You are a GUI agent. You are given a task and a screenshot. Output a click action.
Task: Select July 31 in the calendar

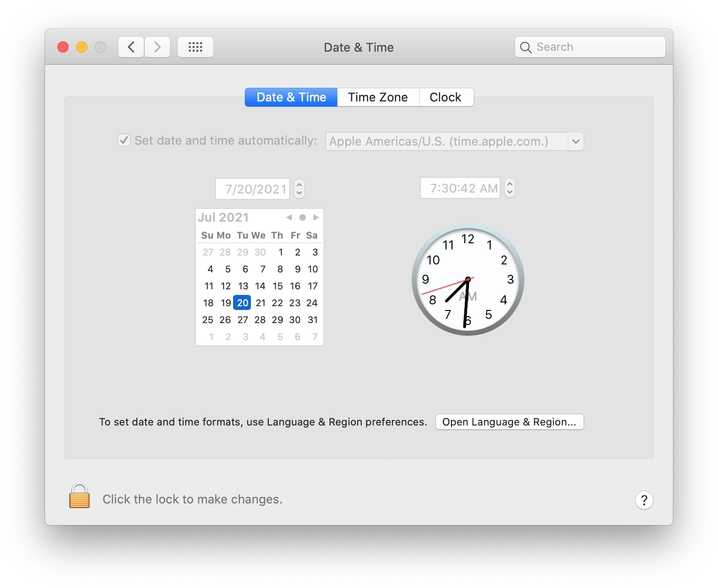(x=313, y=320)
